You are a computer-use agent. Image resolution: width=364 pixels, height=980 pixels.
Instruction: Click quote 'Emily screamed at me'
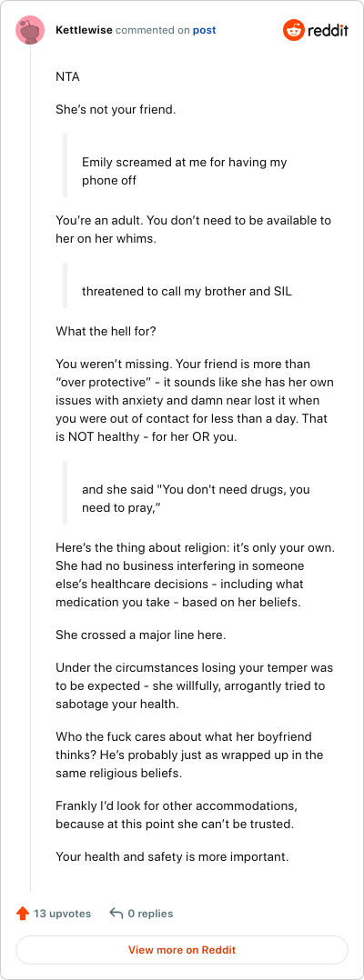(x=185, y=171)
